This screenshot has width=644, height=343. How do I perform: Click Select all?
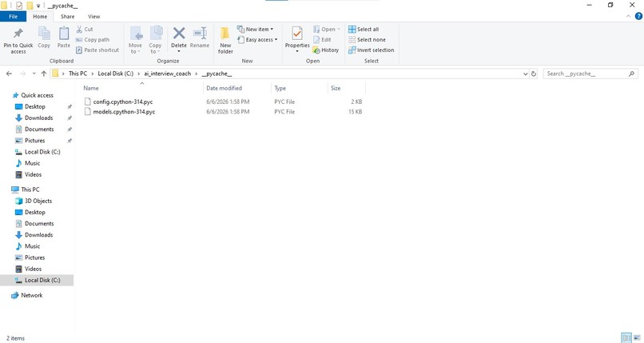364,29
